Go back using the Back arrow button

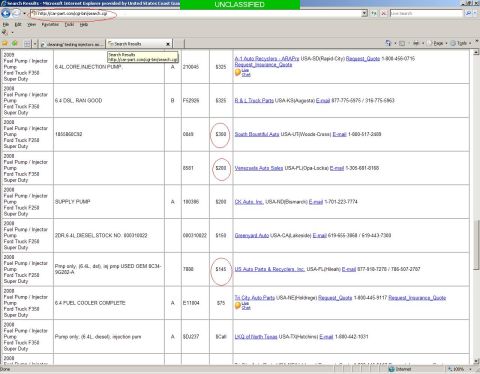click(x=6, y=13)
